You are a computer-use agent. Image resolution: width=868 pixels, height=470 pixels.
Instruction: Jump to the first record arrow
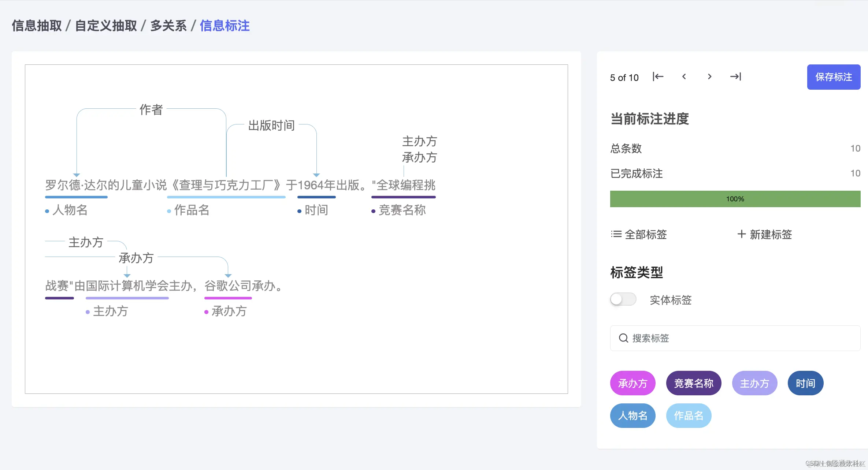[658, 77]
